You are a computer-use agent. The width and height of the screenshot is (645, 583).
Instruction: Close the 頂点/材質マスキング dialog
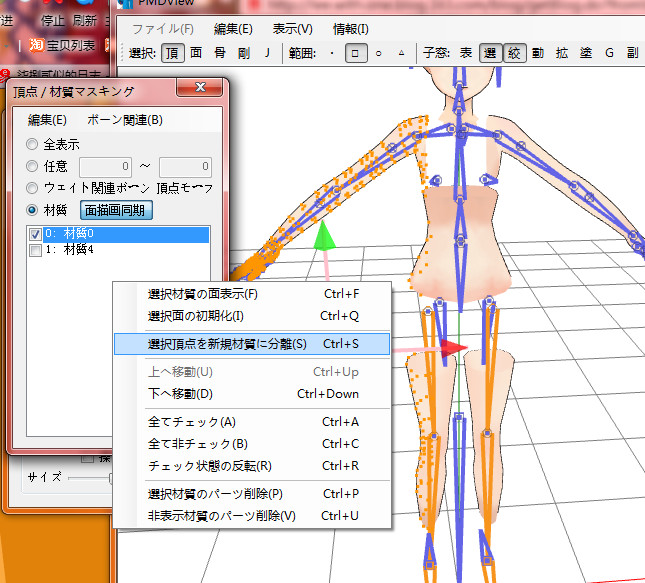(x=200, y=87)
